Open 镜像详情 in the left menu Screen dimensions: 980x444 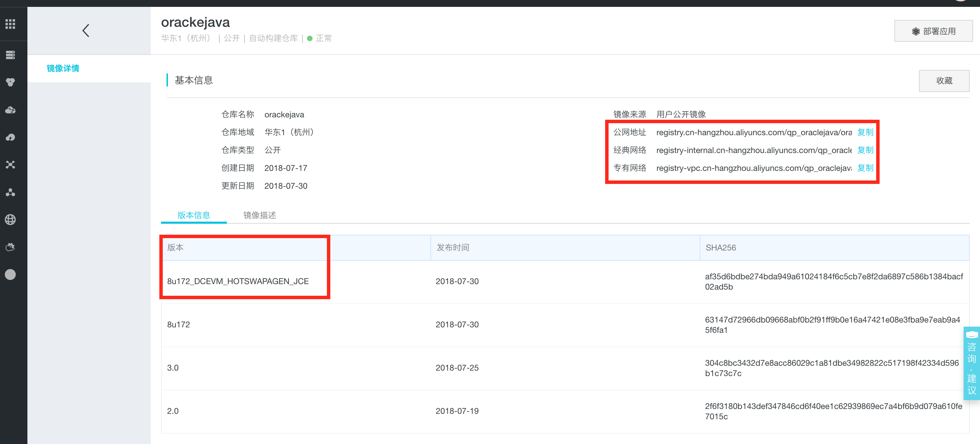[x=63, y=69]
